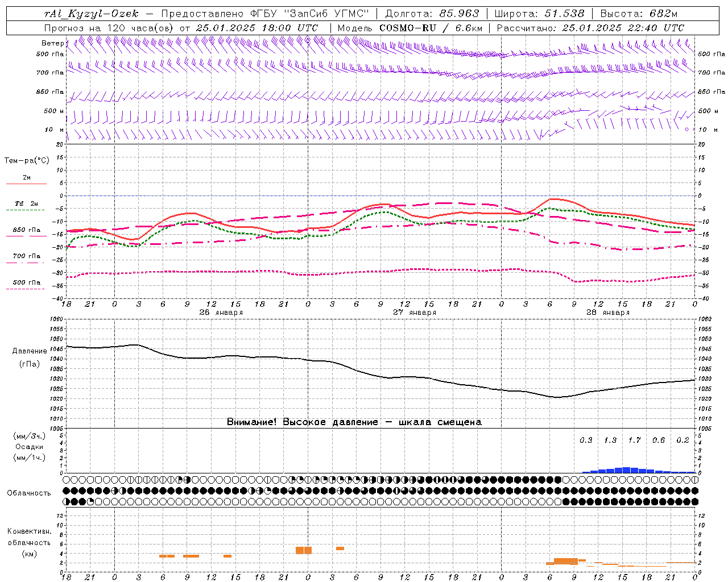Click the 1.7 three-hour precipitation value
Screen dimensions: 728x582
pyautogui.click(x=634, y=440)
